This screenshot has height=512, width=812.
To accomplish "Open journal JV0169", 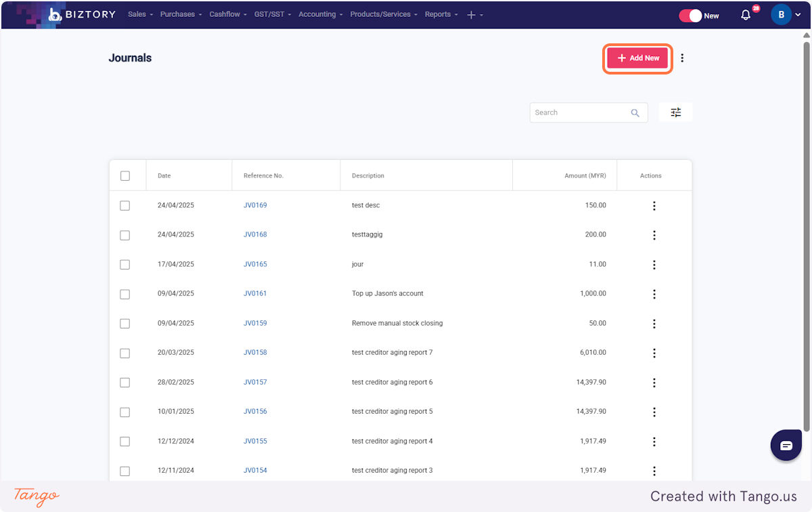I will pos(255,205).
